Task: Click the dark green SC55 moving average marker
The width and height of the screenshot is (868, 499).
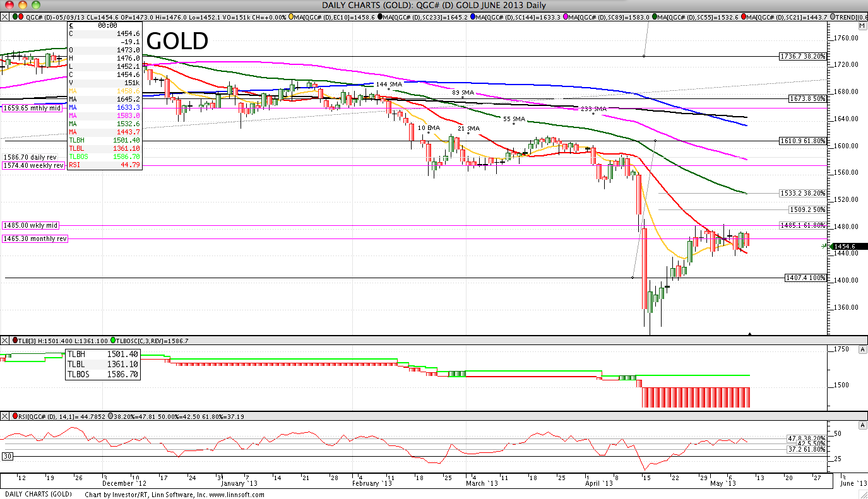Action: (653, 17)
